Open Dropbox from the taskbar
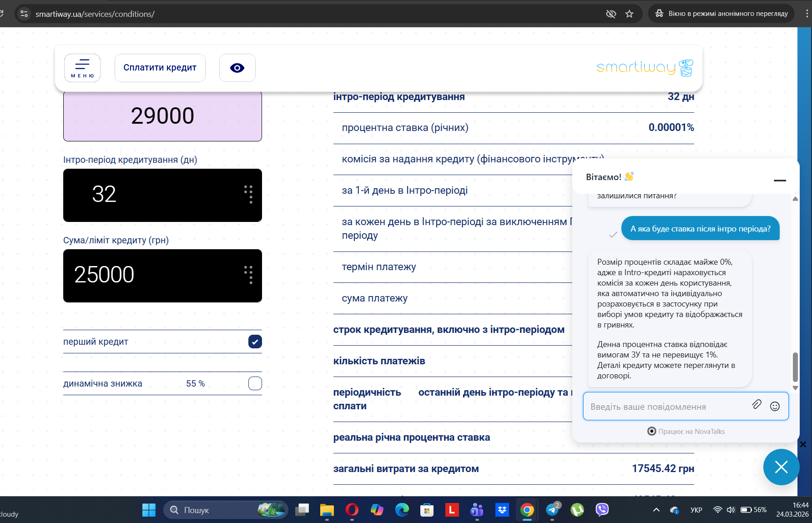The height and width of the screenshot is (523, 812). click(x=502, y=510)
